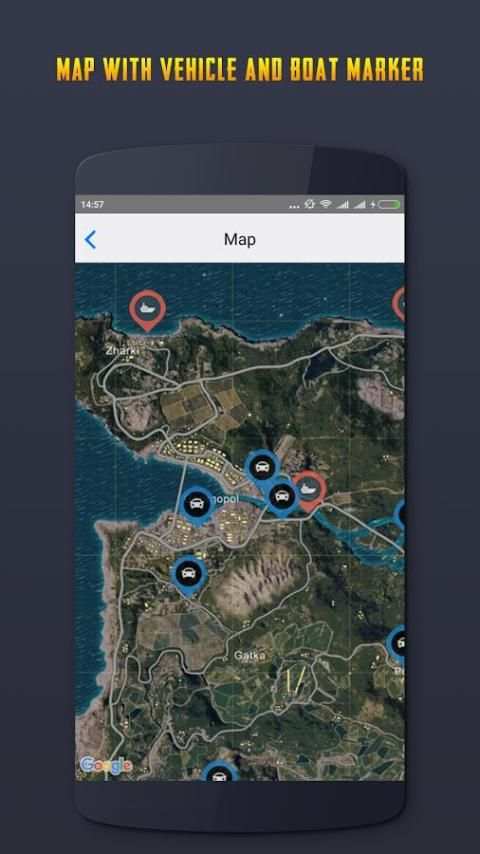Screen dimensions: 480x854
Task: Select the cut-off boat marker at map's top-right corner
Action: click(x=399, y=303)
